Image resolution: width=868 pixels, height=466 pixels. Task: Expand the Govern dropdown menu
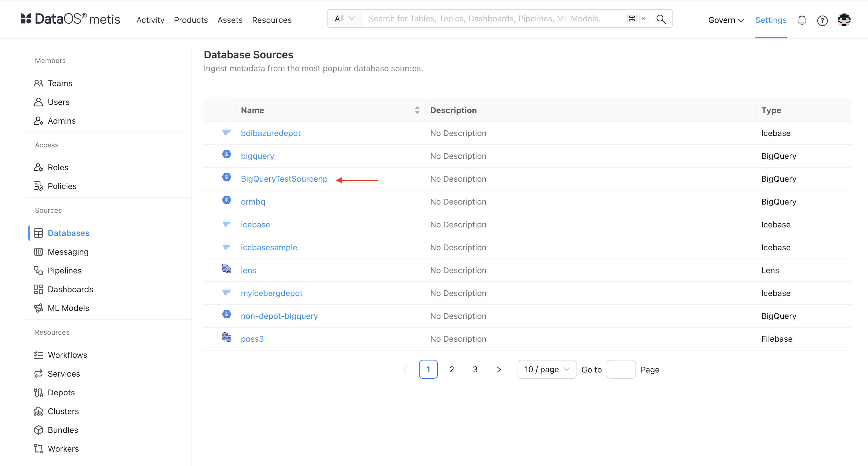pyautogui.click(x=726, y=20)
